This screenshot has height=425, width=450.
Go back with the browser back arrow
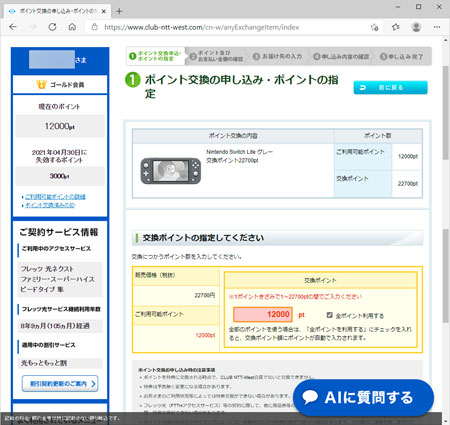coord(13,27)
